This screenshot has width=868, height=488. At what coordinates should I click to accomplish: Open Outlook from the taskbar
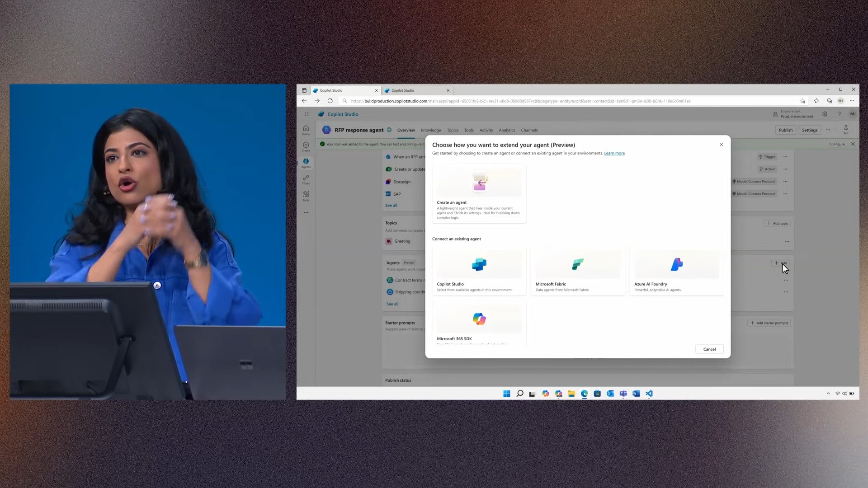click(x=610, y=394)
